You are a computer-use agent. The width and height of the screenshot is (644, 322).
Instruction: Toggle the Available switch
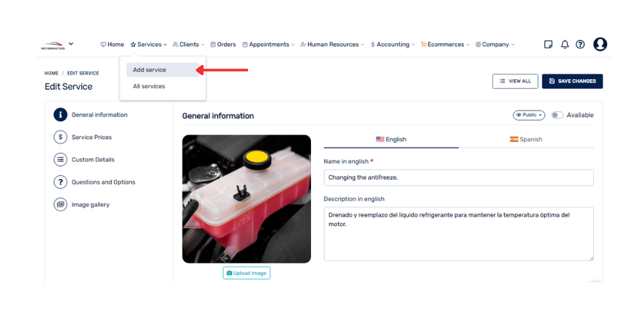[x=557, y=115]
